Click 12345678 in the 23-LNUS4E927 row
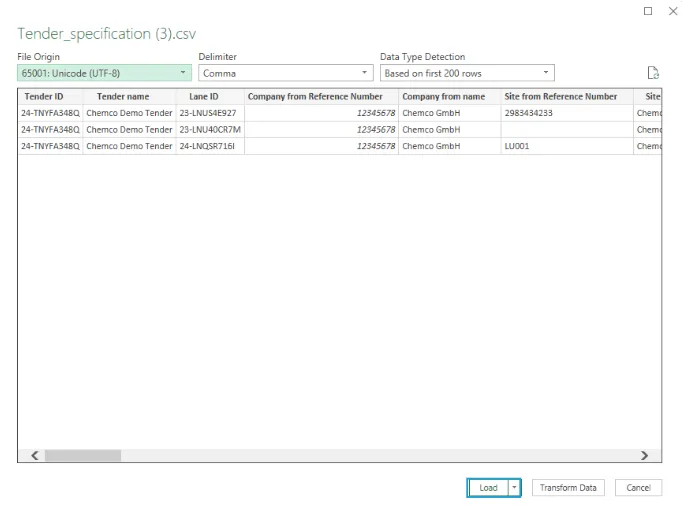682x509 pixels. [321, 113]
